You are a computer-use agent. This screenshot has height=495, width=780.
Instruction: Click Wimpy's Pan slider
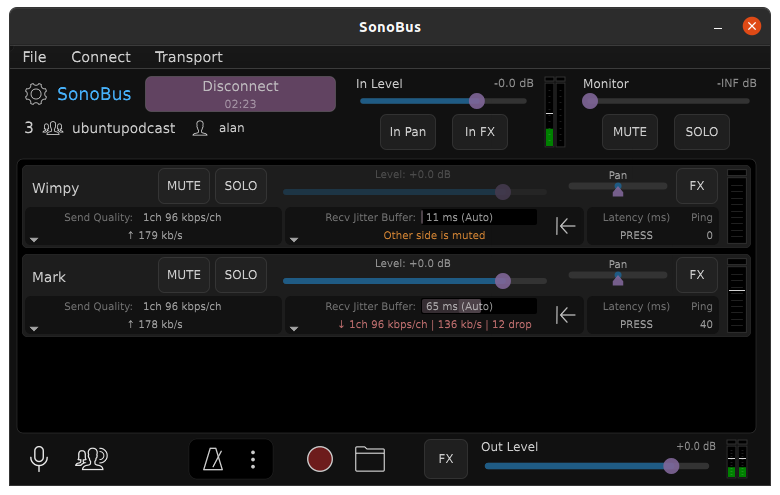[618, 187]
